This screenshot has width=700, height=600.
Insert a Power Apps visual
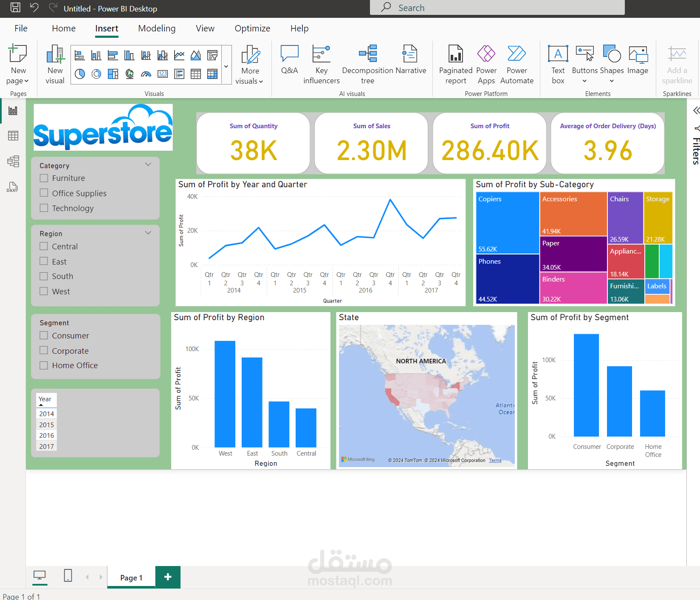coord(486,65)
